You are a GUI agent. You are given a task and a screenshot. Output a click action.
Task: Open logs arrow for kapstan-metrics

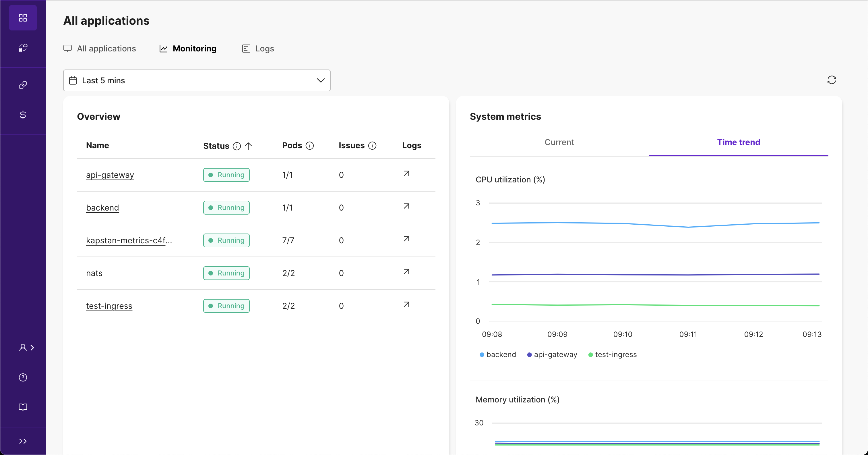pos(406,239)
